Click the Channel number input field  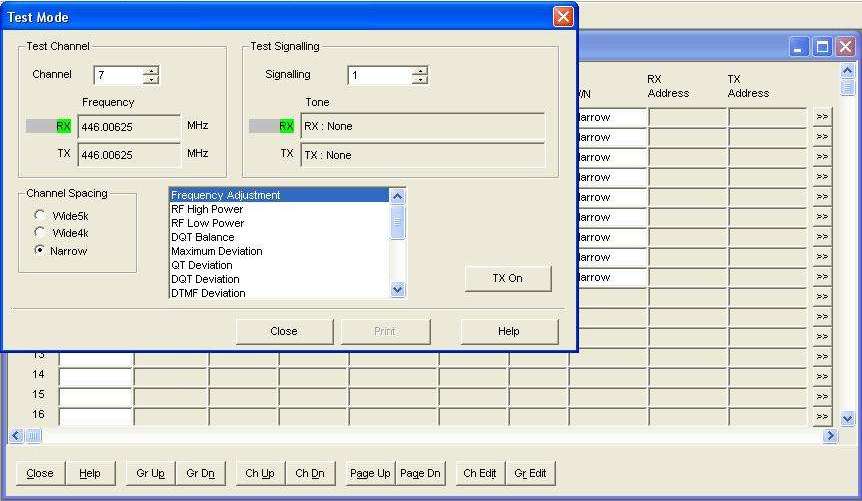(118, 75)
